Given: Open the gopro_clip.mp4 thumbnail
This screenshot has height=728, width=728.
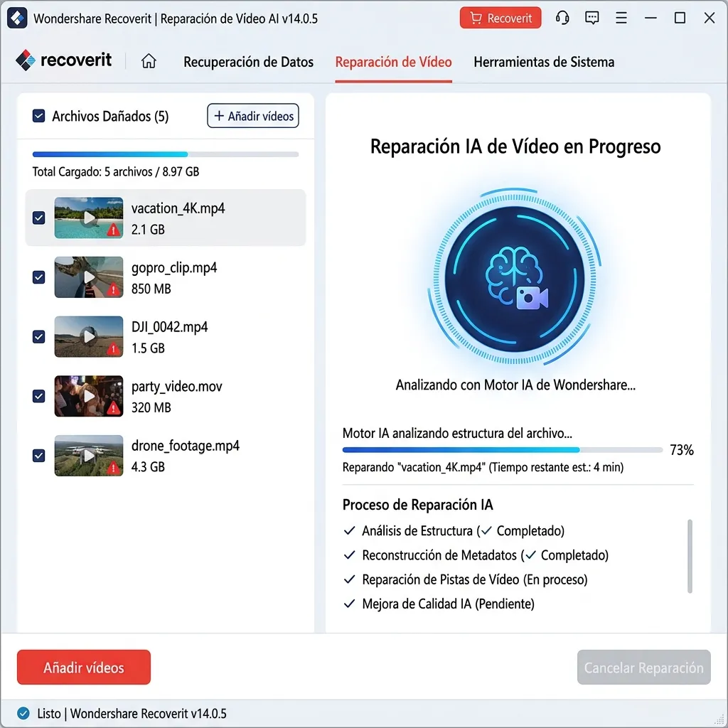Looking at the screenshot, I should pyautogui.click(x=89, y=277).
